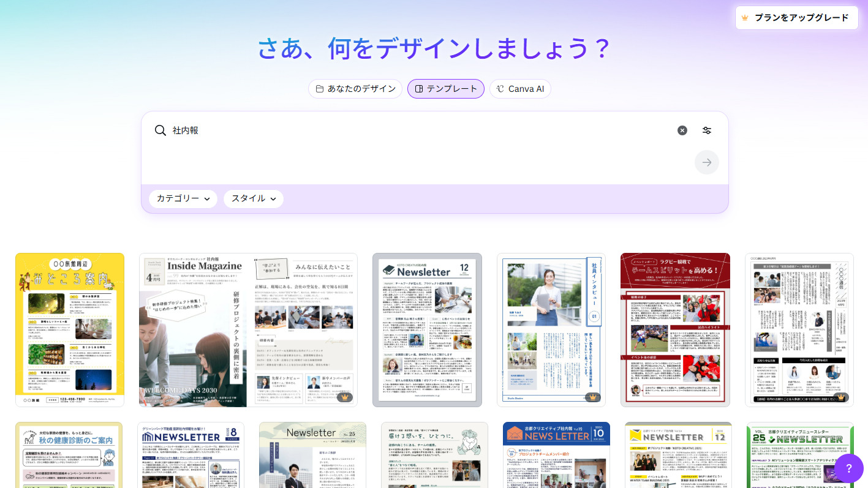Open the カテゴリー dropdown
The image size is (868, 488).
pyautogui.click(x=183, y=199)
